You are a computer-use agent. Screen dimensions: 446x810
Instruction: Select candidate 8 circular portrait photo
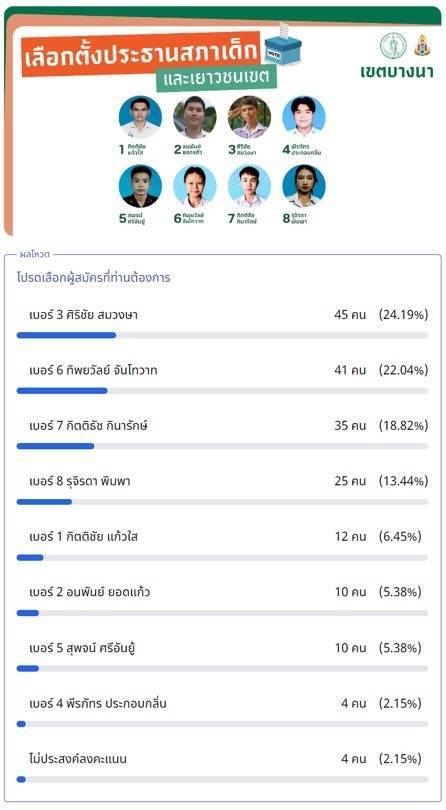click(x=304, y=186)
